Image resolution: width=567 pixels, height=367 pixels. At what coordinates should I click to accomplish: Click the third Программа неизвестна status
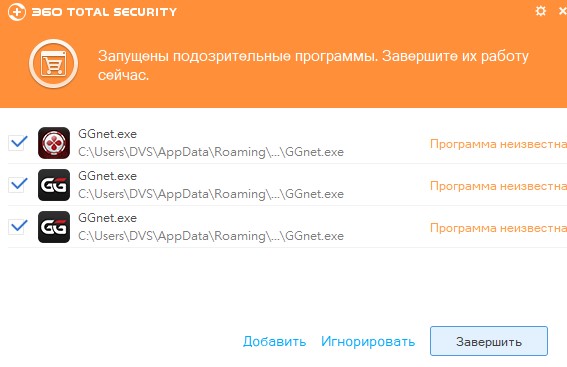pos(498,228)
